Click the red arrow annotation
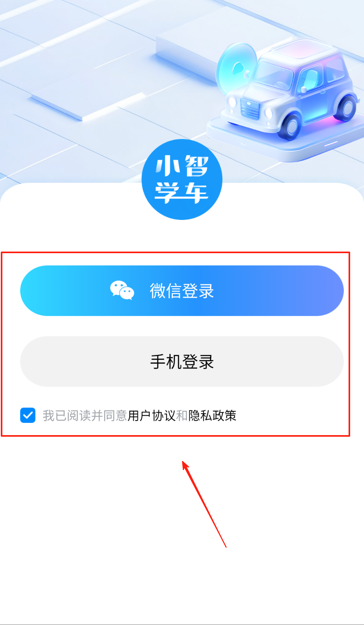This screenshot has height=625, width=364. pyautogui.click(x=204, y=504)
